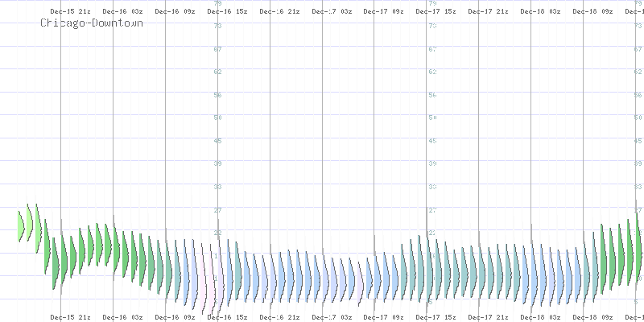Click the top Dec-16 09z time label
The image size is (644, 322).
(x=175, y=12)
